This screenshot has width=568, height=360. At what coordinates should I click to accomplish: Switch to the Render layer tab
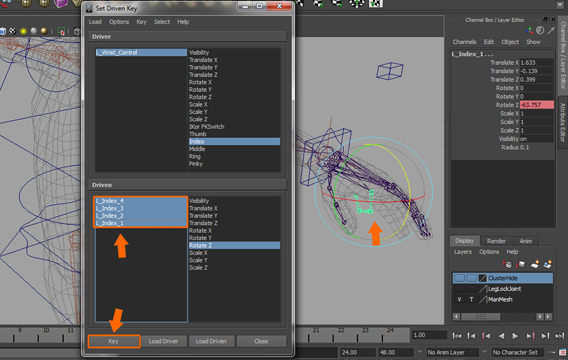pyautogui.click(x=496, y=241)
